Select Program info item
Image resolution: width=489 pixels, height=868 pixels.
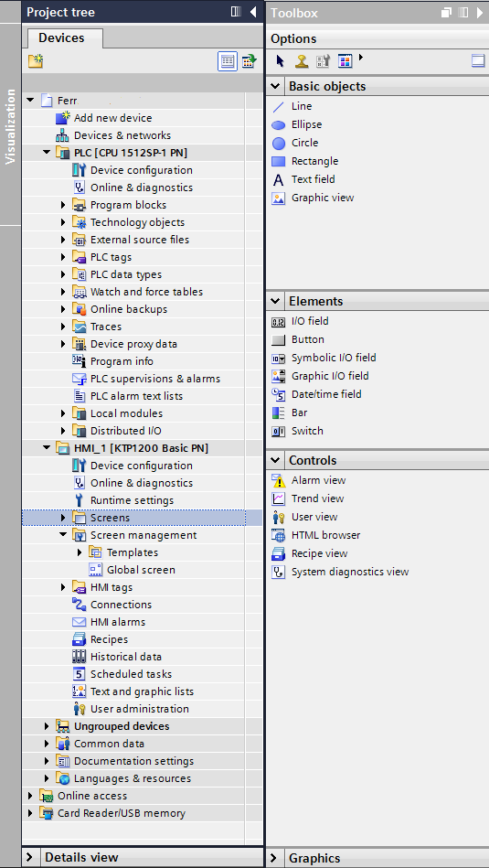pos(122,361)
